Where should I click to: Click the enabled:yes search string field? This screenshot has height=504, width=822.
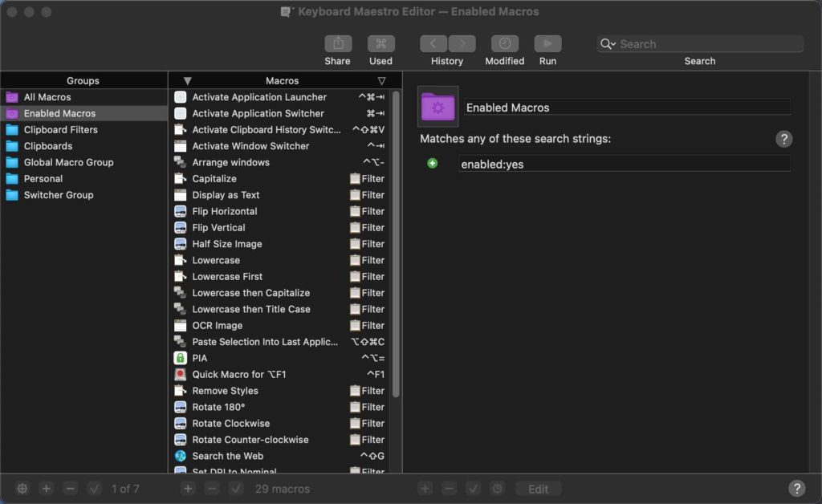coord(625,164)
